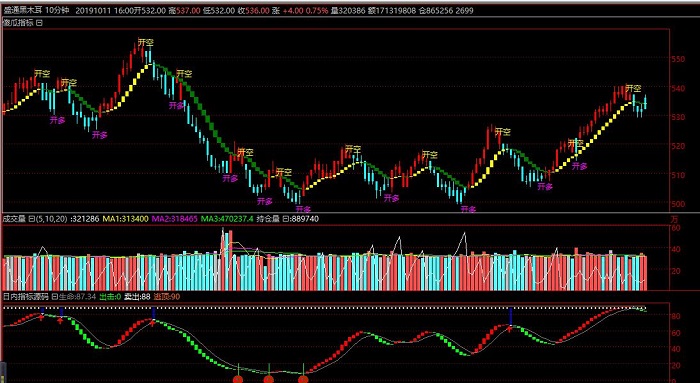Collapse the 傻瓜指标 main chart indicator box
This screenshot has height=383, width=700.
tap(39, 23)
